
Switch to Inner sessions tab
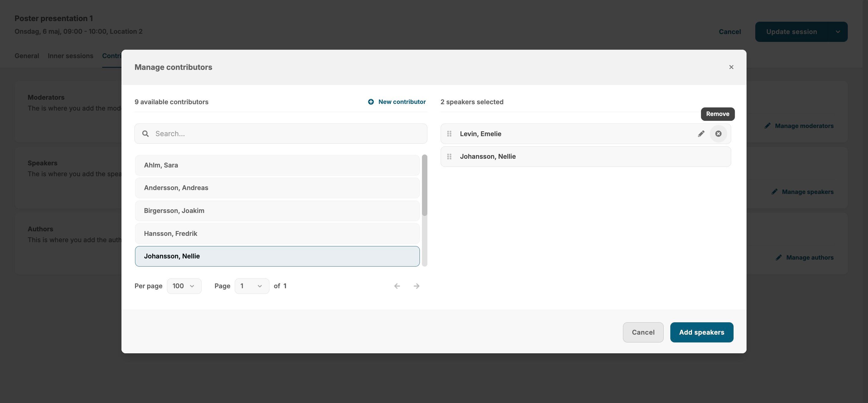(71, 56)
